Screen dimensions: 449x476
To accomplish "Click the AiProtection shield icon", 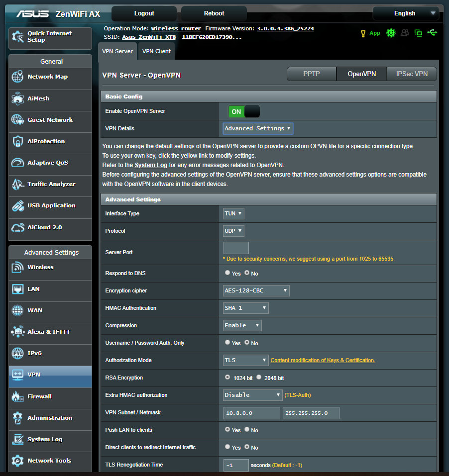I will pyautogui.click(x=17, y=141).
